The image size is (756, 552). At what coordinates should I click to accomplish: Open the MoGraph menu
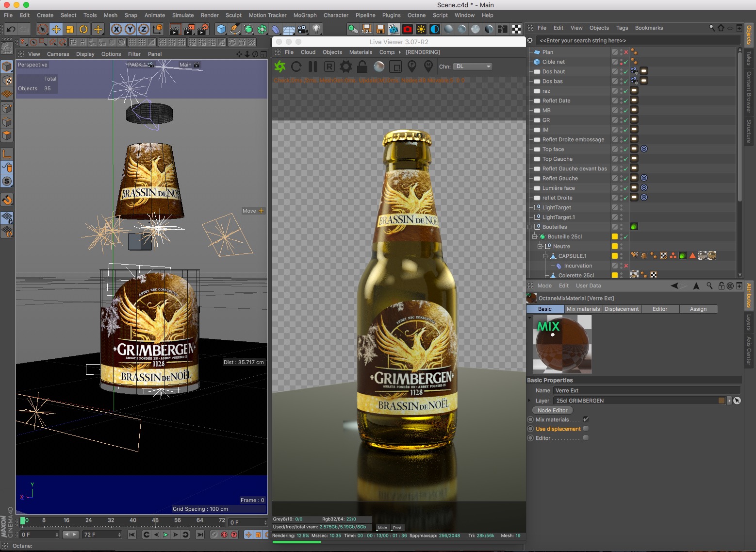305,15
